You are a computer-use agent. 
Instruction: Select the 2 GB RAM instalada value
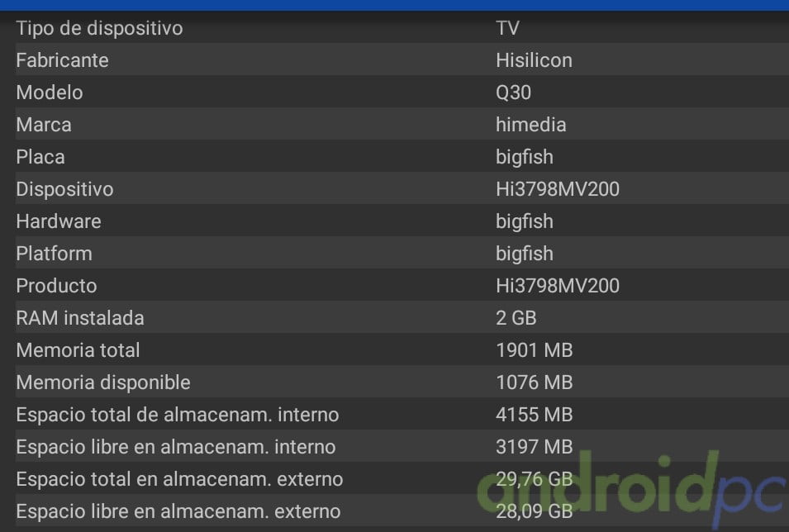coord(517,318)
